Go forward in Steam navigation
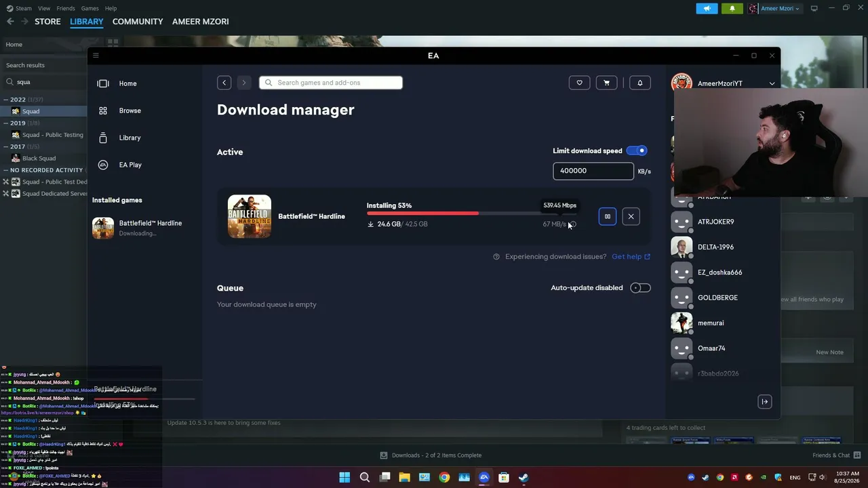The height and width of the screenshot is (488, 868). click(25, 22)
